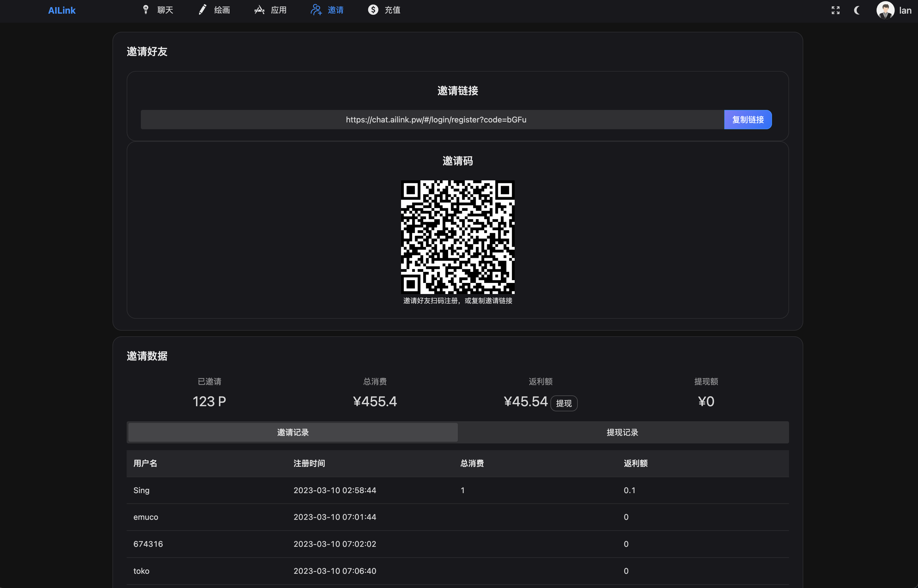
Task: Click the 提现额 label
Action: pos(706,381)
